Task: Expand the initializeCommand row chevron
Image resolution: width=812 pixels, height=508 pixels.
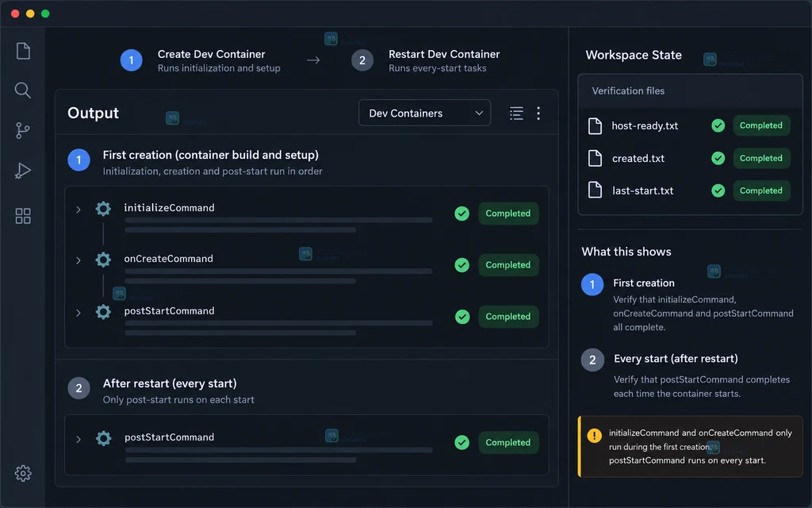Action: click(x=79, y=210)
